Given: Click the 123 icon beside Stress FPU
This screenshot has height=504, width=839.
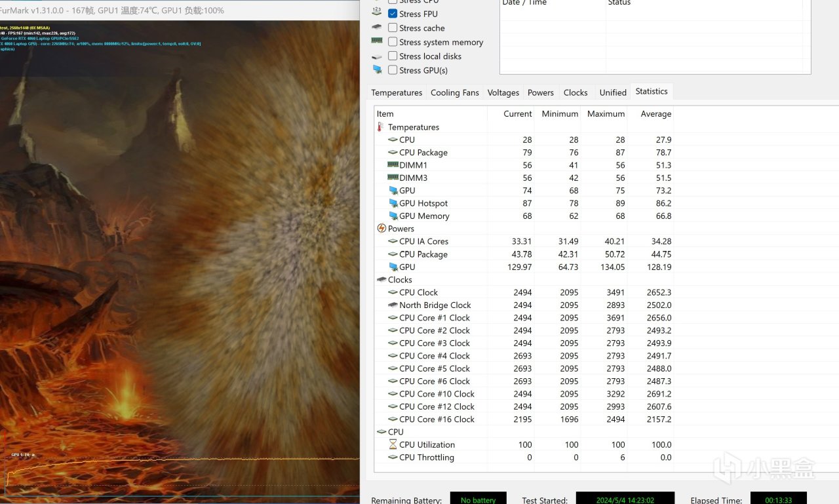Looking at the screenshot, I should (377, 12).
